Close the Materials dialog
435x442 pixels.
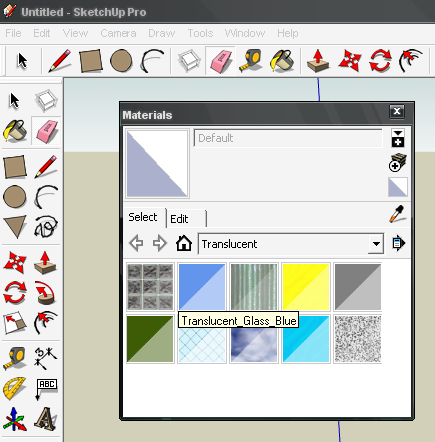click(x=397, y=111)
